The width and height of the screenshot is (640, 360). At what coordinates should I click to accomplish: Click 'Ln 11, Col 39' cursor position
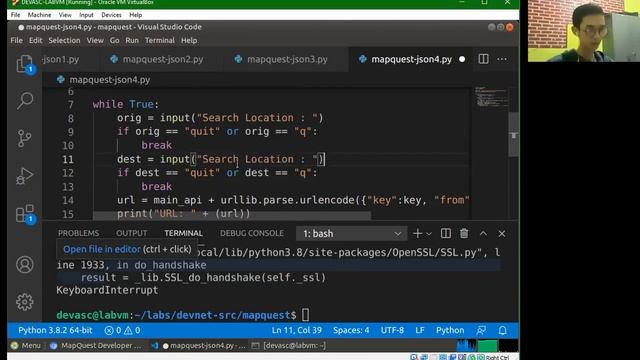pyautogui.click(x=297, y=330)
